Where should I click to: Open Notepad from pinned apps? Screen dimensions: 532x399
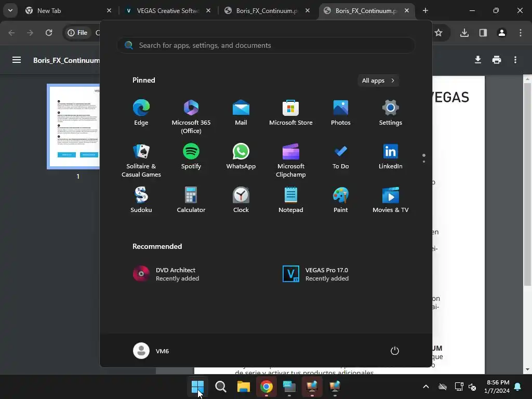(291, 200)
